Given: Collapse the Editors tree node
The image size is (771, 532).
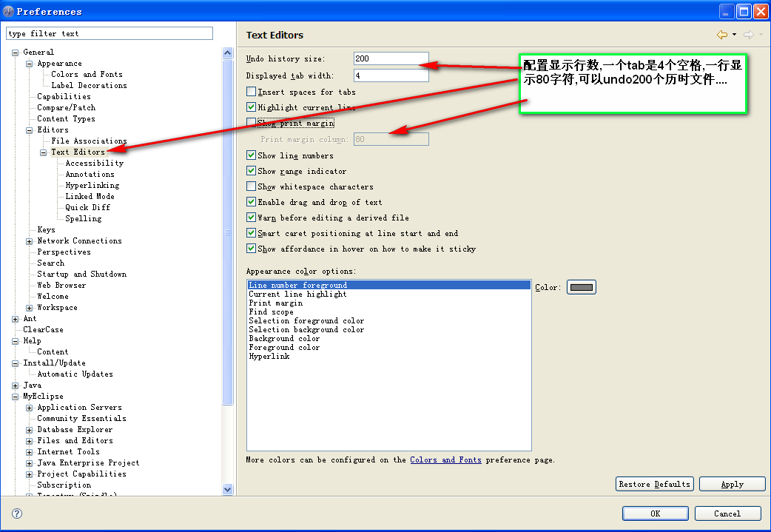Looking at the screenshot, I should (30, 130).
